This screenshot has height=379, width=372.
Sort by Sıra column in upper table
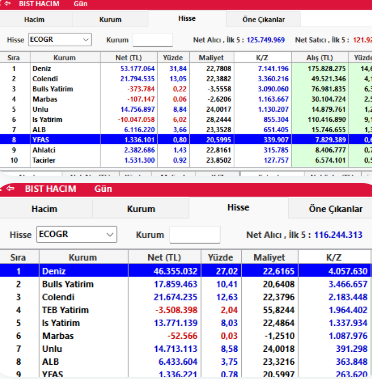(14, 58)
